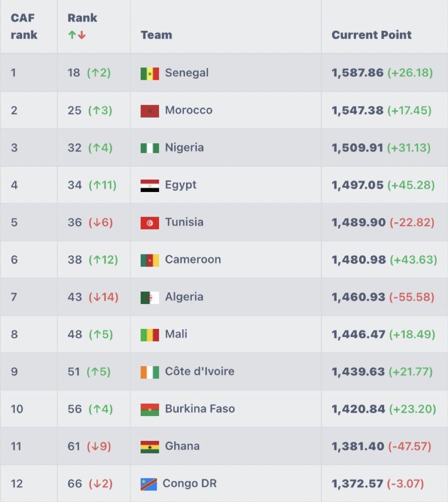
Task: Click the Tunisia flag icon
Action: tap(150, 223)
